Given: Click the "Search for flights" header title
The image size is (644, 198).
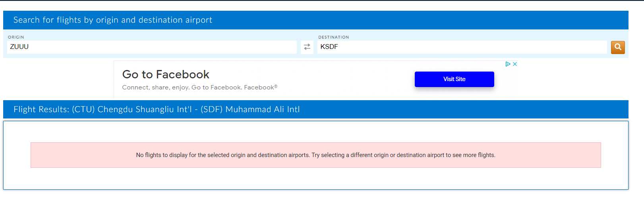Looking at the screenshot, I should coord(113,20).
